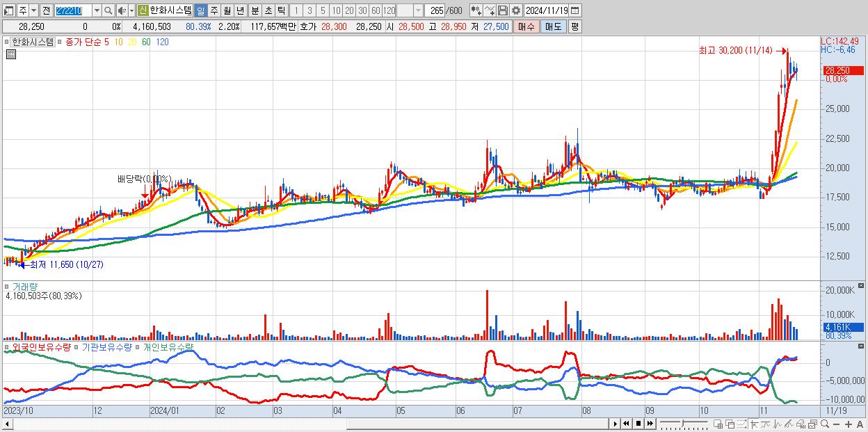Switch to the 틱 tick chart period
Image resolution: width=868 pixels, height=432 pixels.
coord(281,10)
